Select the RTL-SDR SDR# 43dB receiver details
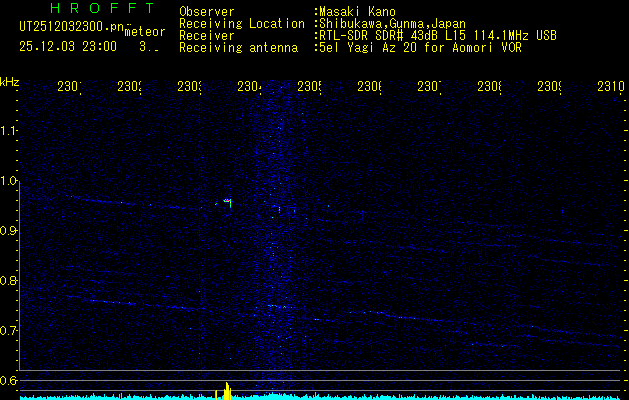 click(x=438, y=36)
